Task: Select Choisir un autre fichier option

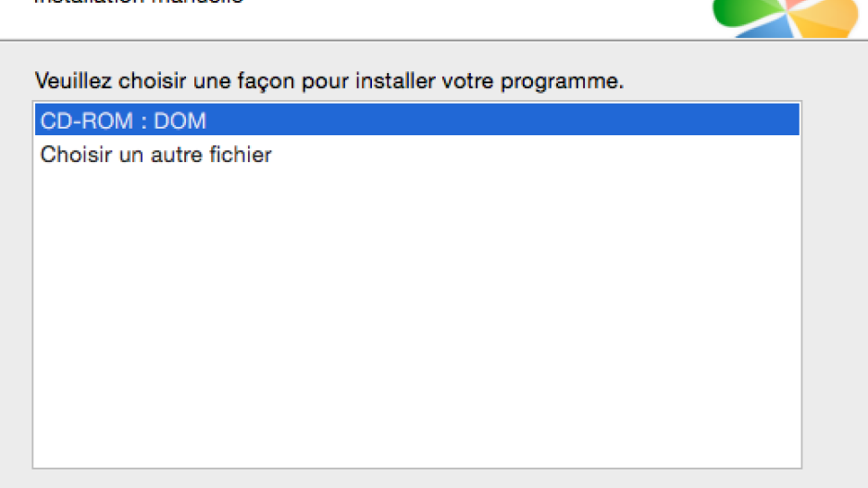Action: pyautogui.click(x=416, y=154)
